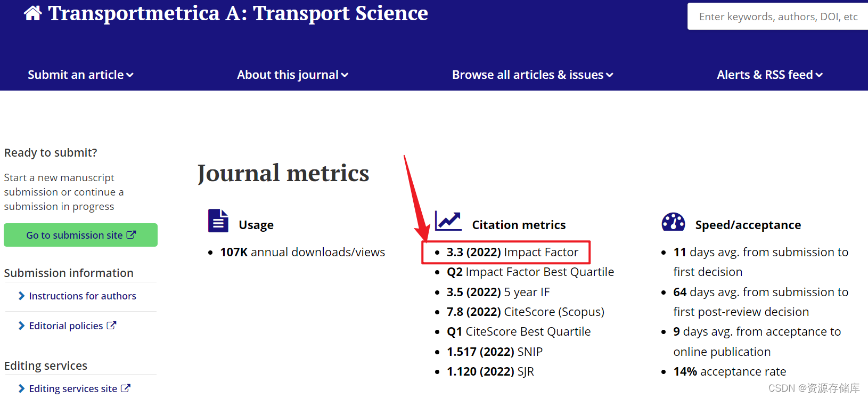Screen dimensions: 868x398
Task: Click the Speed/acceptance speedometer icon
Action: pos(674,222)
